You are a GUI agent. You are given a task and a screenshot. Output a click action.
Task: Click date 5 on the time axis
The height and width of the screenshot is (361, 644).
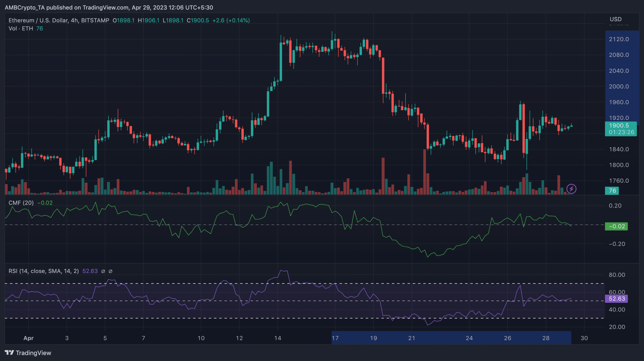tap(105, 338)
